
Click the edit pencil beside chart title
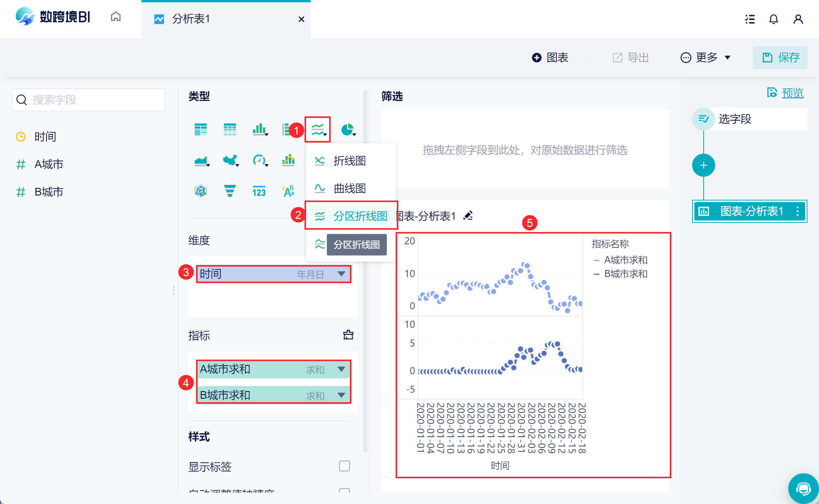click(x=468, y=216)
